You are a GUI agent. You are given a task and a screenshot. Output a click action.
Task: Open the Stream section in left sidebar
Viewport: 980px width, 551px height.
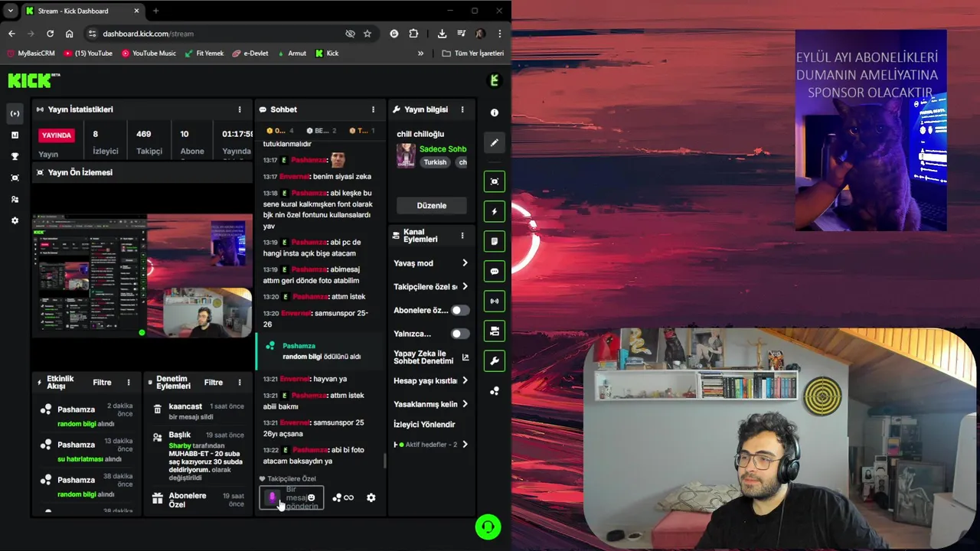pyautogui.click(x=15, y=113)
